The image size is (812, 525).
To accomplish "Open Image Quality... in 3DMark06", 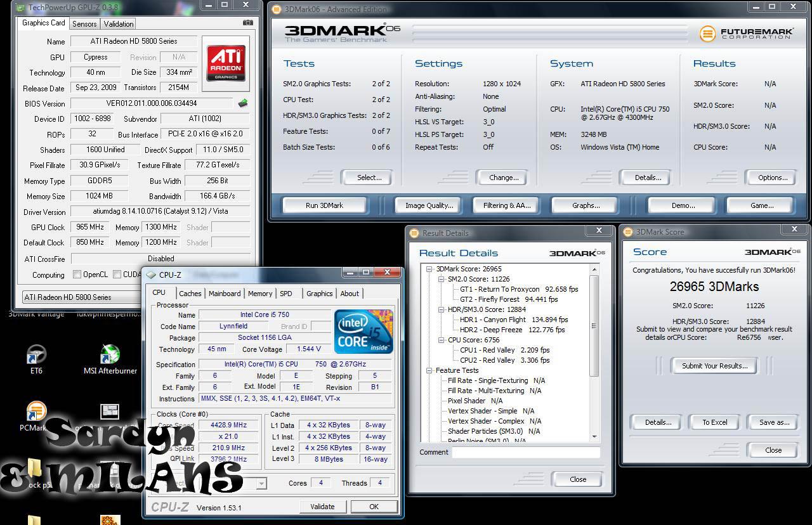I will 429,205.
